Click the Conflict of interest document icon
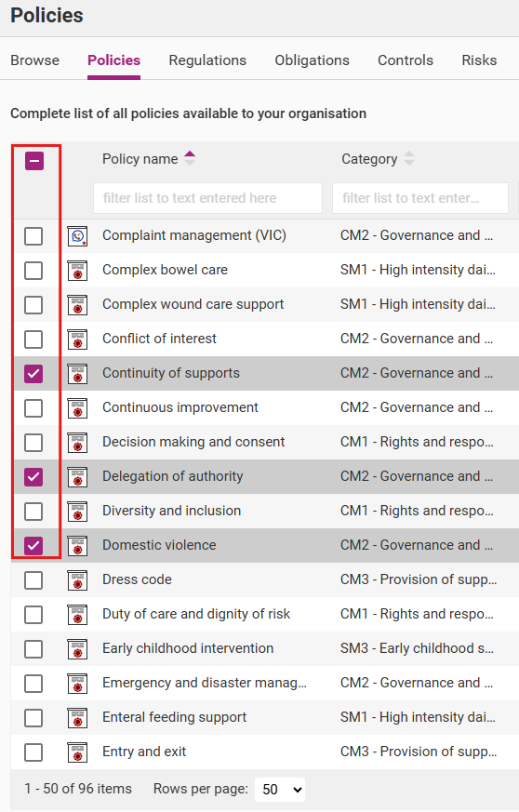This screenshot has height=812, width=519. click(x=77, y=339)
